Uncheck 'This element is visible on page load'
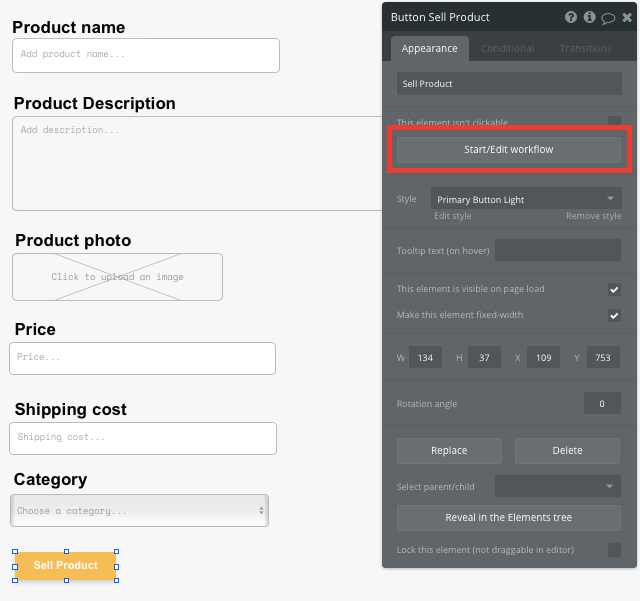The height and width of the screenshot is (601, 640). (x=614, y=289)
